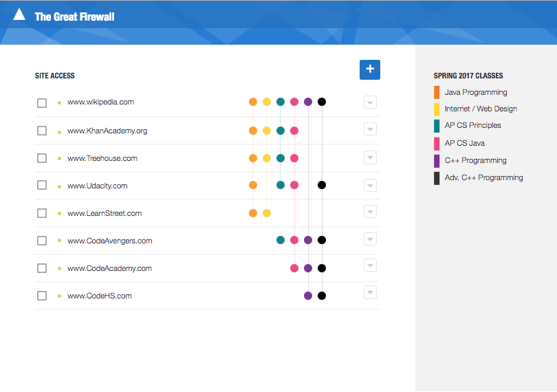The width and height of the screenshot is (557, 392).
Task: Check the www.LearnStreet.com checkbox
Action: pos(42,213)
